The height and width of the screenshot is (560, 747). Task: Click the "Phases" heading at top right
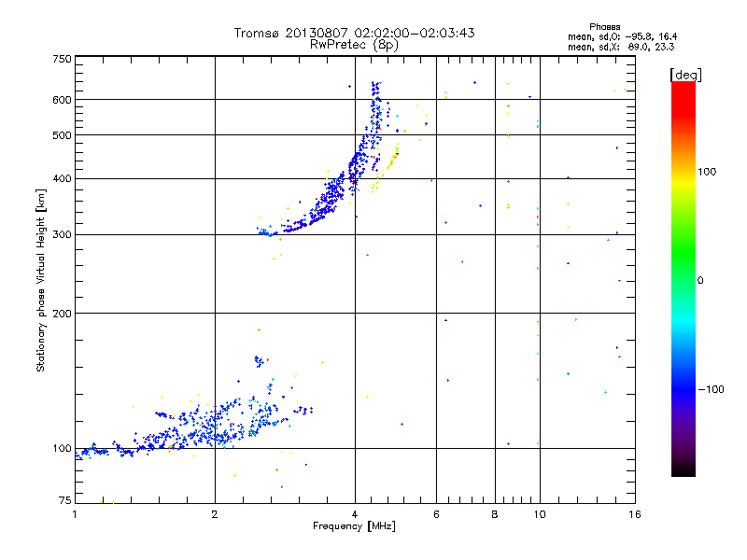pos(604,27)
